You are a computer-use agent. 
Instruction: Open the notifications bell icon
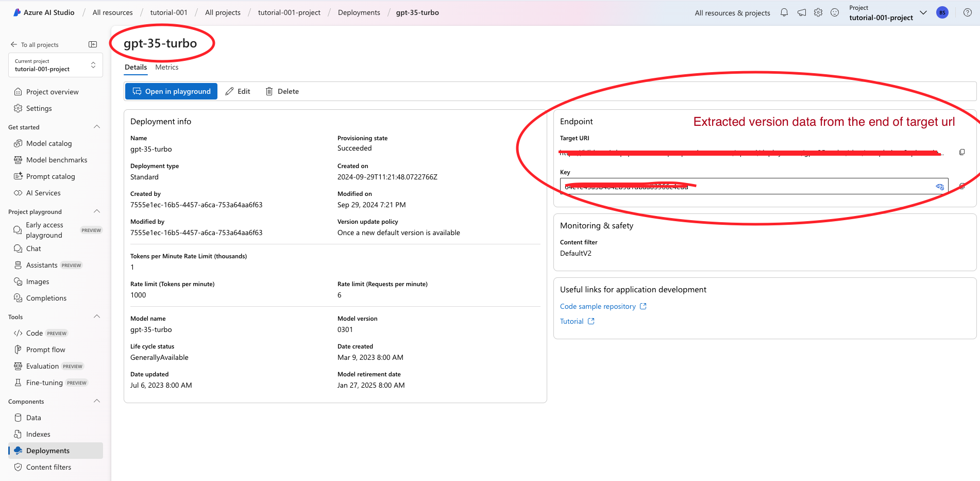[x=784, y=12]
